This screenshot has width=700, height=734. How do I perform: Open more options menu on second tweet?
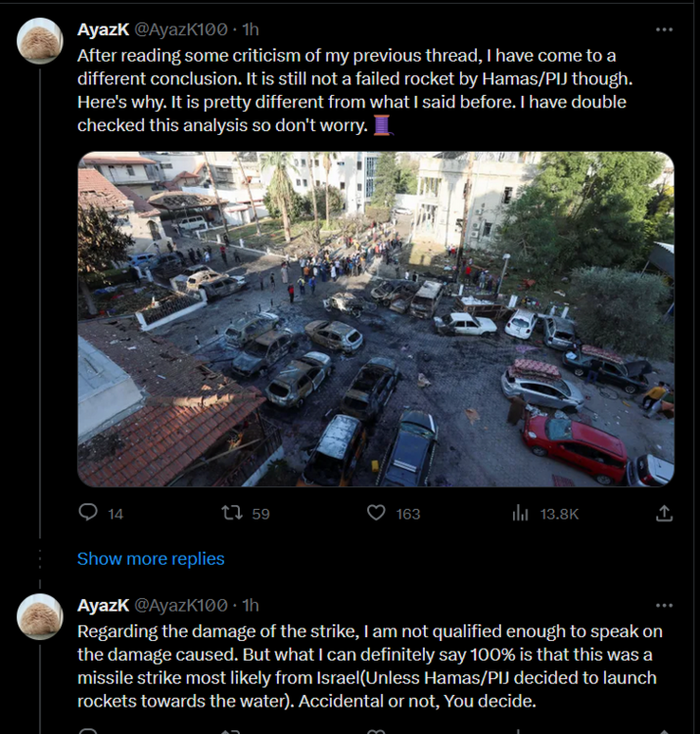[x=664, y=605]
